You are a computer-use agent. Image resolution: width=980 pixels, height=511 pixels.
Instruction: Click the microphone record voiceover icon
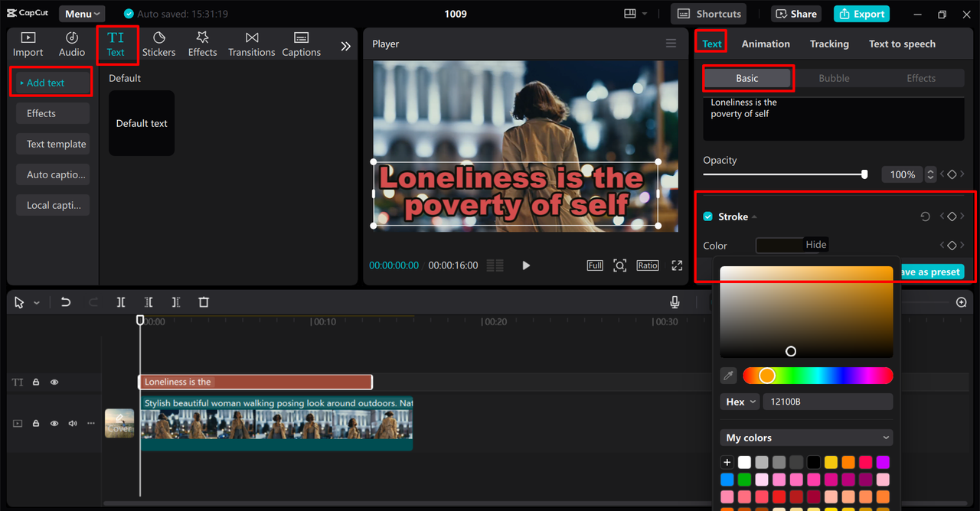tap(675, 302)
